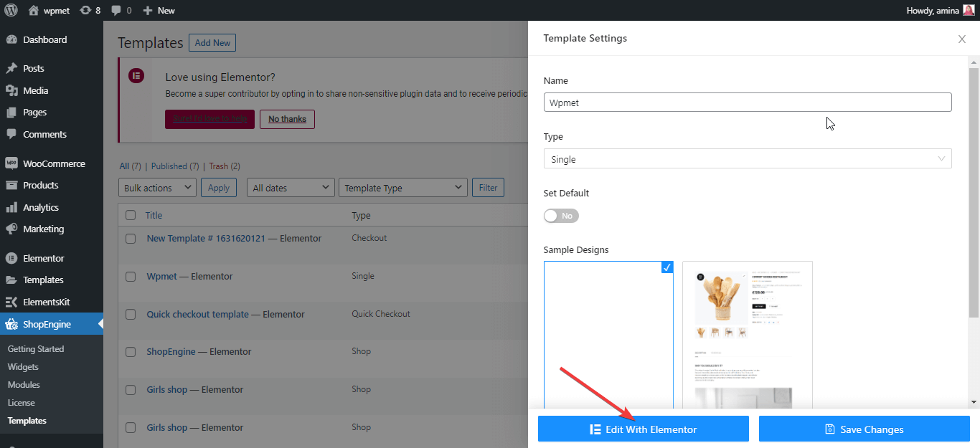Check the Quick checkout template row checkbox
980x448 pixels.
point(131,315)
